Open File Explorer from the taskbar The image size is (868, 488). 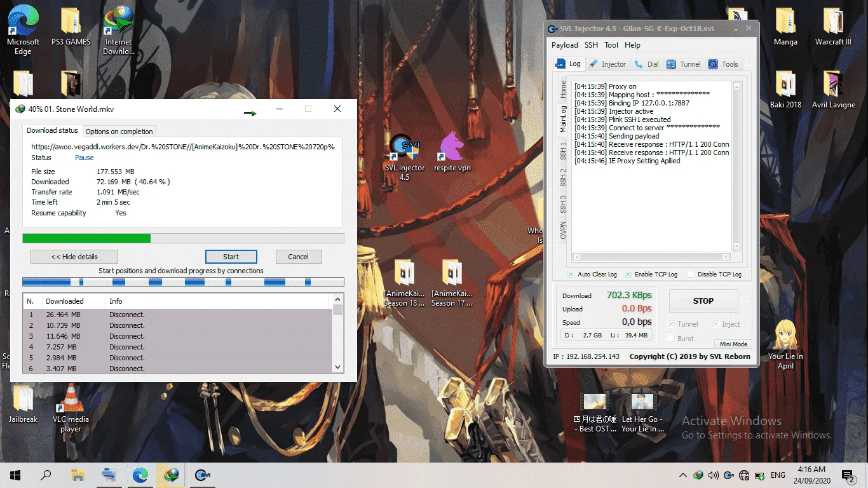[x=78, y=475]
